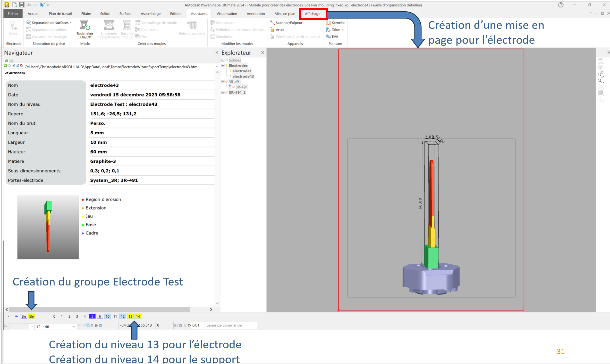
Task: Click the navigator home icon
Action: 21,66
